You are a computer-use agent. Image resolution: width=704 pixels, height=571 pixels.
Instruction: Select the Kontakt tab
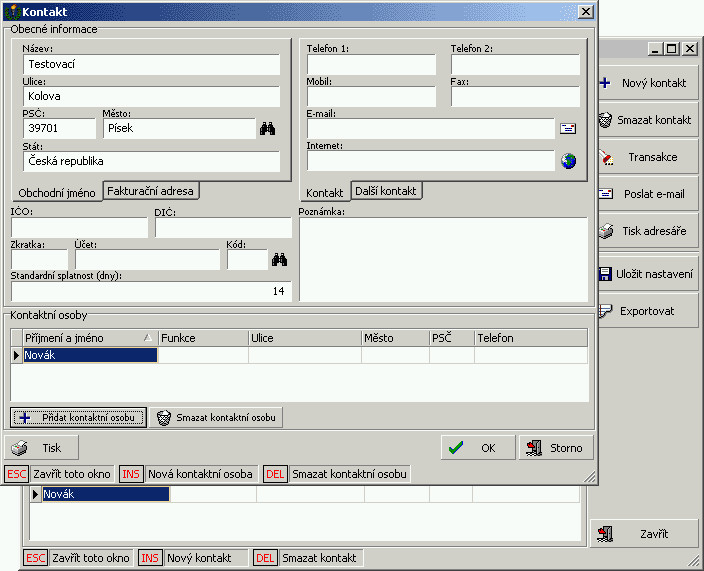[x=325, y=193]
